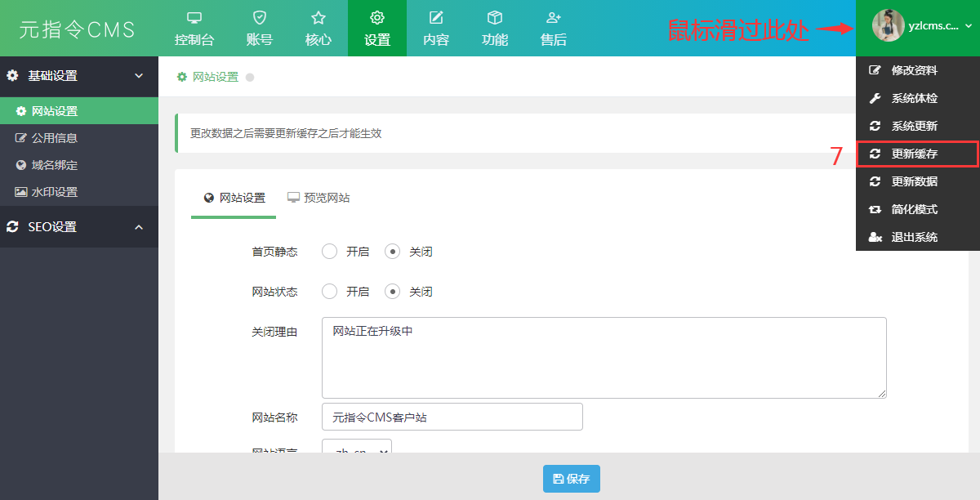Switch to the 网站设置 content tab
The height and width of the screenshot is (500, 980).
pyautogui.click(x=234, y=198)
